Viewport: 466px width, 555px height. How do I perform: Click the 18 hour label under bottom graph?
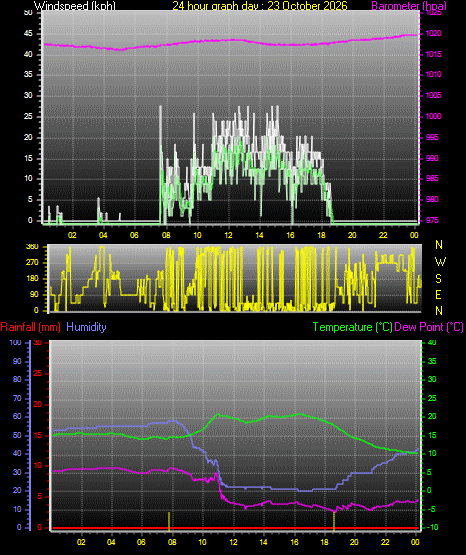coord(324,542)
